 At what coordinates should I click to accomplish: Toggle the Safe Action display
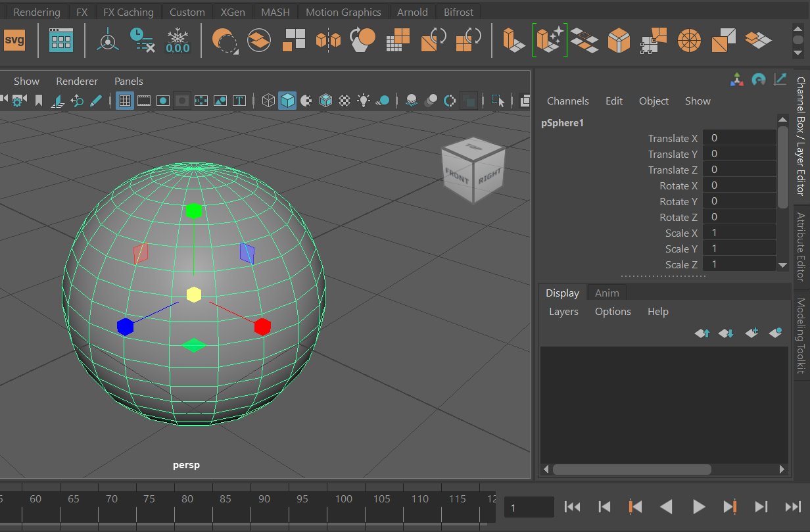click(220, 101)
